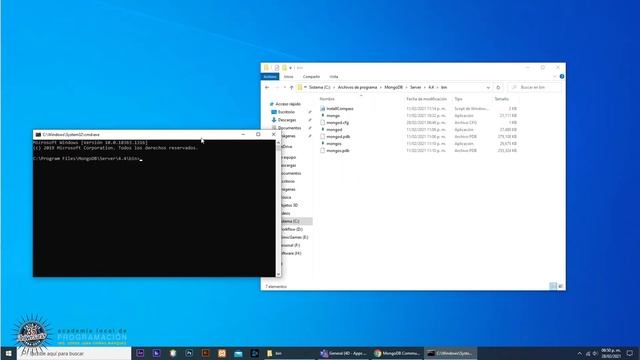The height and width of the screenshot is (360, 640).
Task: Open the taskbar clock and date
Action: pos(611,353)
